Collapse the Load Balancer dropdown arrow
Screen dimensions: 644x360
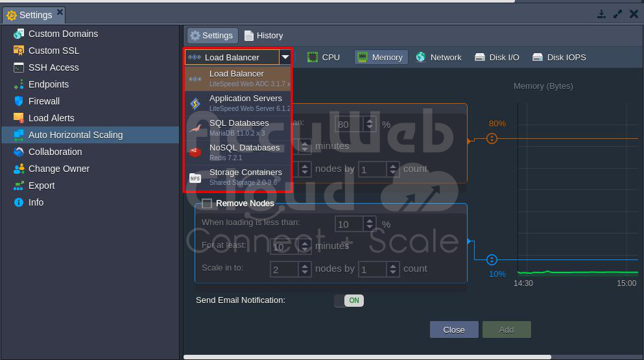coord(285,57)
